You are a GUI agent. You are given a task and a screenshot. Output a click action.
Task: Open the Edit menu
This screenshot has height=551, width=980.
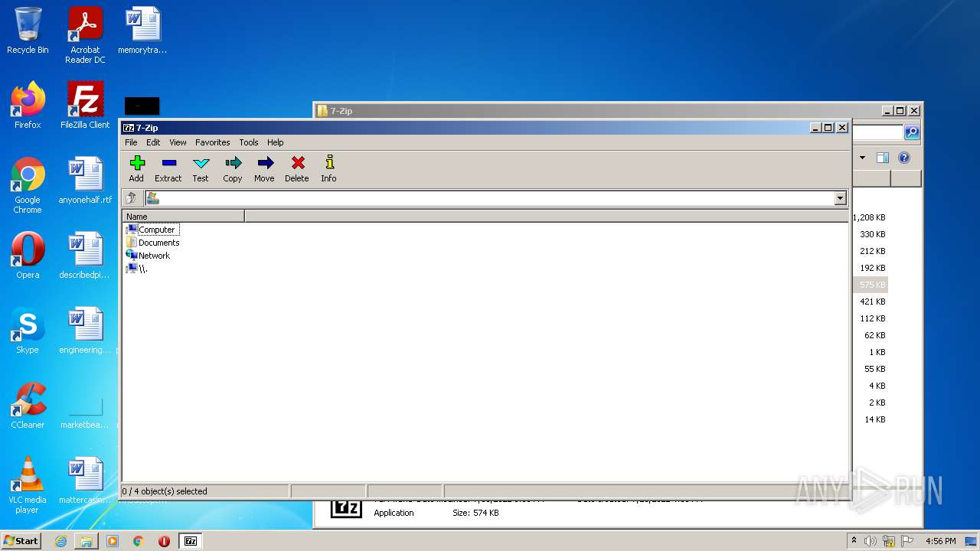click(153, 142)
